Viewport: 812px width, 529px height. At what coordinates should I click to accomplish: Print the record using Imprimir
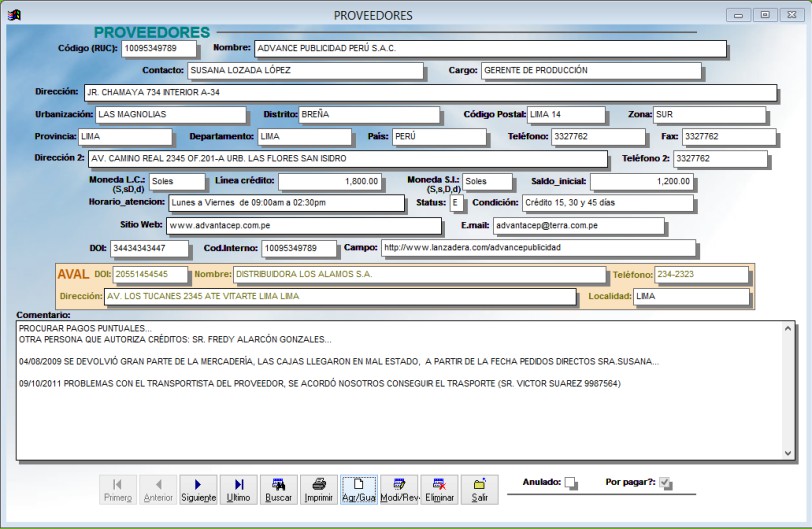[x=318, y=490]
